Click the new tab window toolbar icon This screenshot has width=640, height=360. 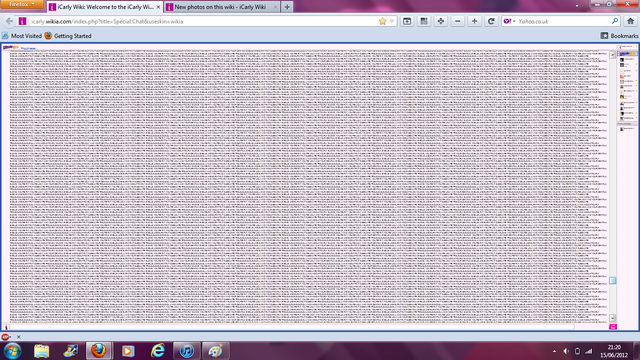point(407,21)
